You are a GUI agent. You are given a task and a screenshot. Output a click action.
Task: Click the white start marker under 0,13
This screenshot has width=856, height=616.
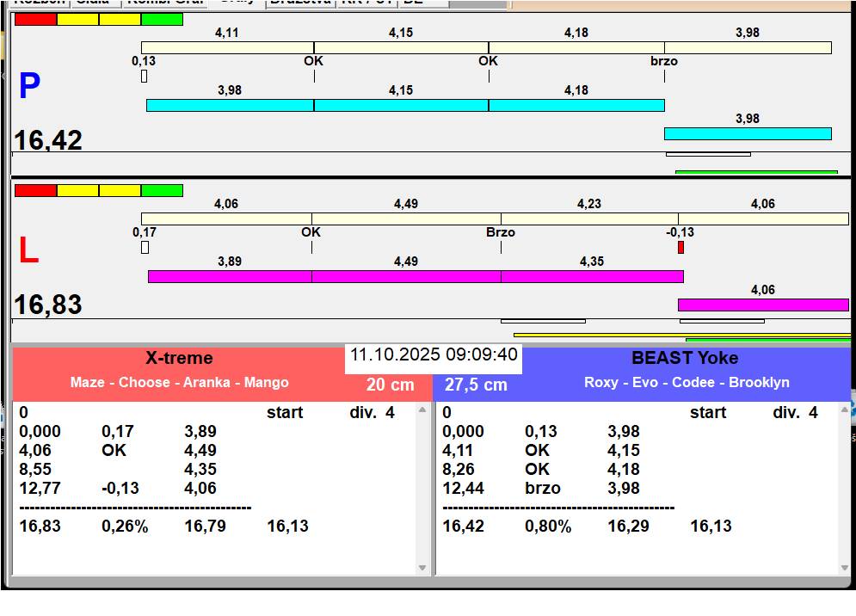144,77
